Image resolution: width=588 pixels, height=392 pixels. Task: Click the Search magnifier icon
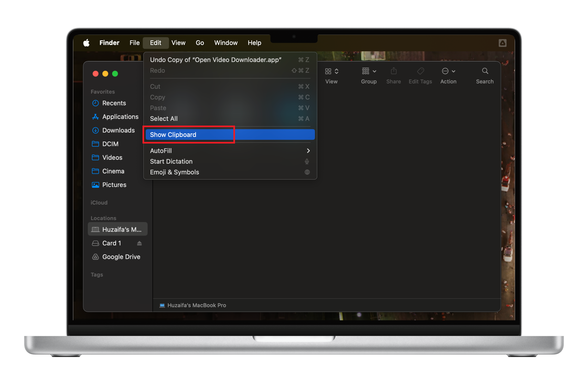click(485, 71)
